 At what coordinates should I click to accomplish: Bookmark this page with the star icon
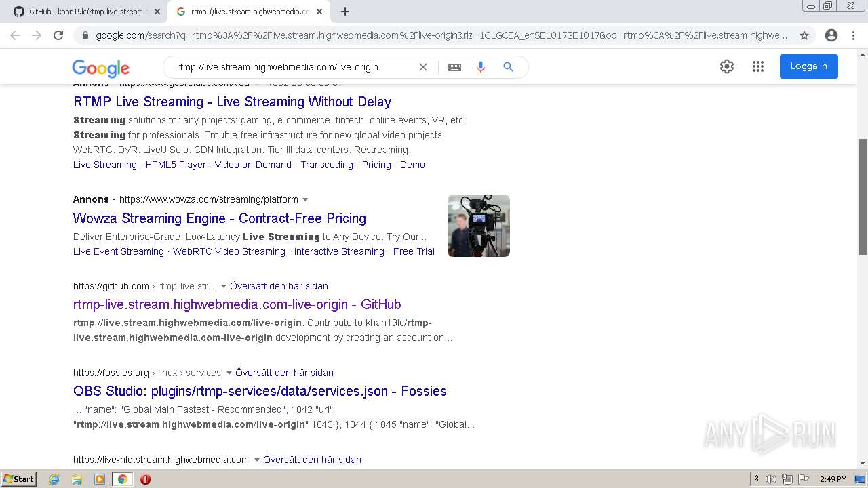(x=804, y=35)
